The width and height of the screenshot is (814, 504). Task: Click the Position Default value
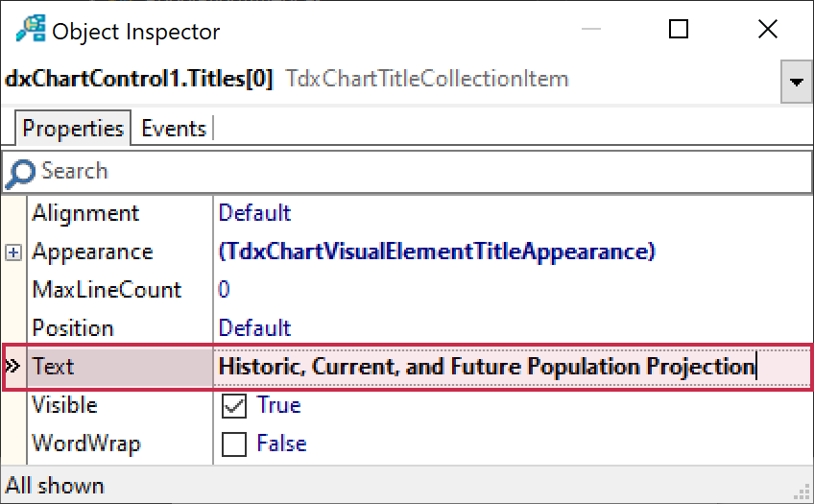254,328
